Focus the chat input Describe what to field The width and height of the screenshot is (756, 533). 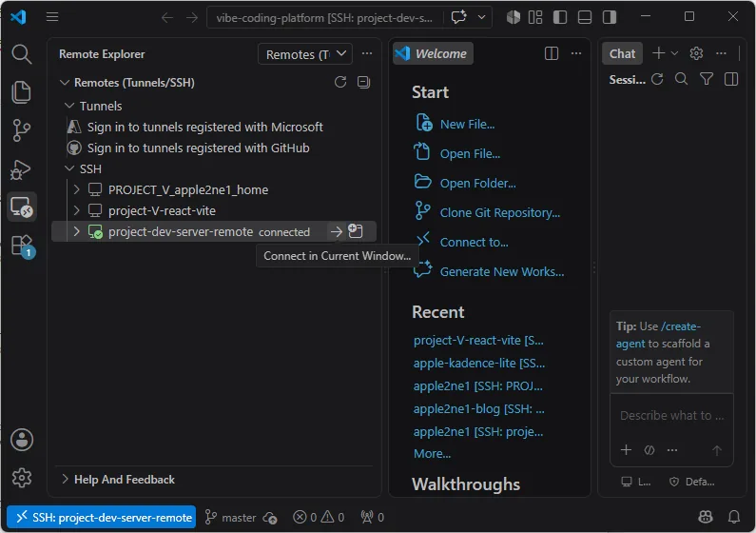(x=671, y=415)
